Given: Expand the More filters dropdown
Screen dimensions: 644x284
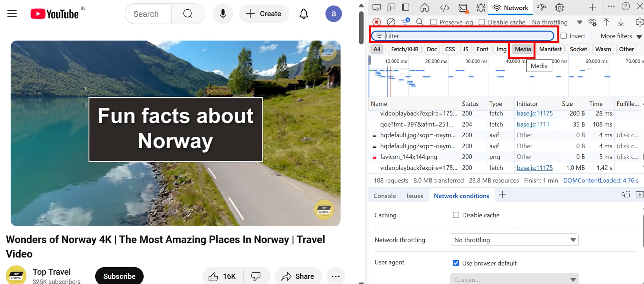Looking at the screenshot, I should (621, 36).
